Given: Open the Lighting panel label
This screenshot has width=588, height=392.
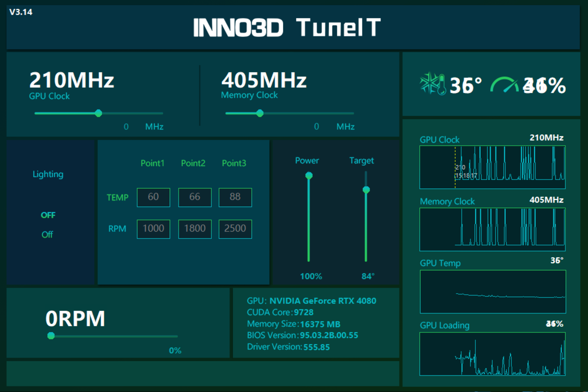Looking at the screenshot, I should [x=48, y=174].
